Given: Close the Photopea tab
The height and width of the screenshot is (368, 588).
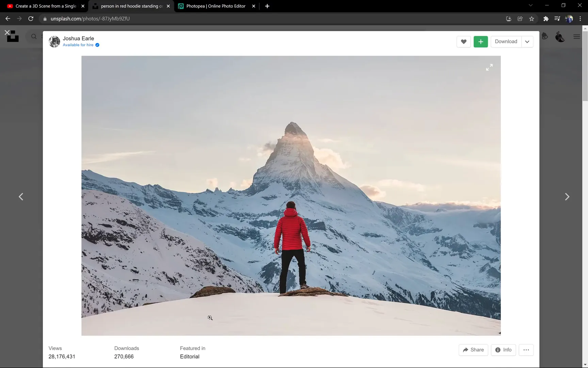Looking at the screenshot, I should [254, 6].
